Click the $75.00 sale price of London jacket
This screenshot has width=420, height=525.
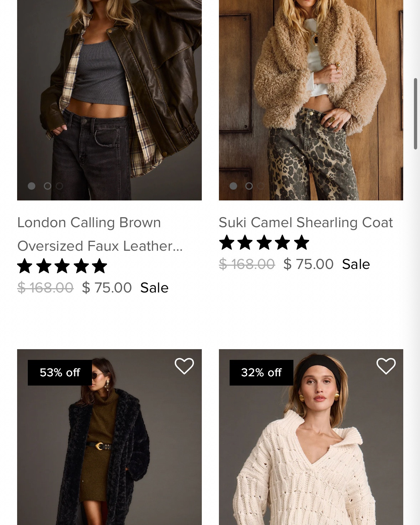(107, 287)
